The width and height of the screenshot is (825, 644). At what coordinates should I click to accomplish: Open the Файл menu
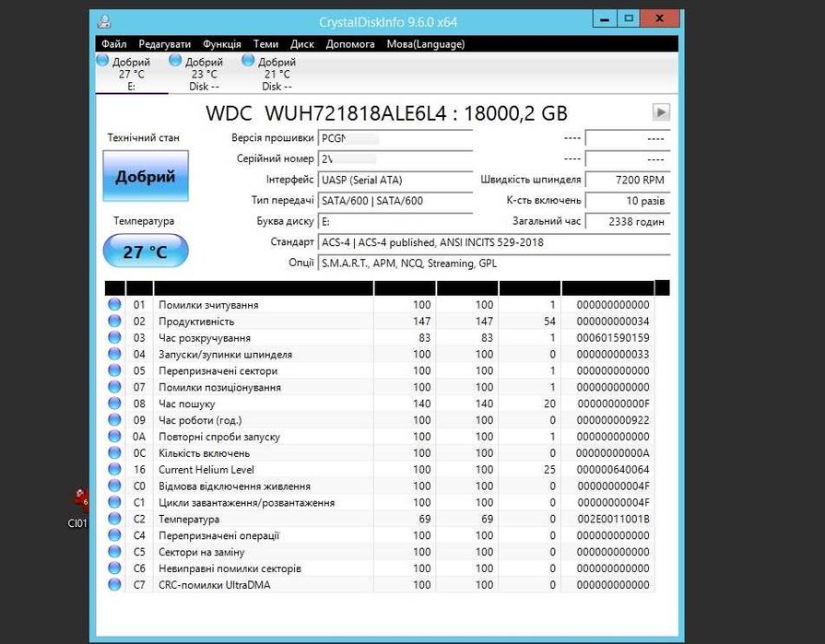pos(113,44)
